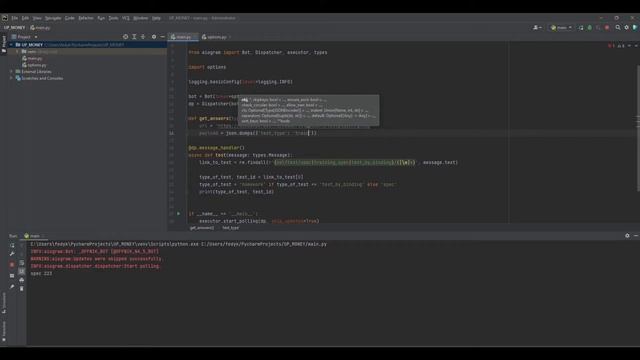Click the warnings indicator in editor corner
Image resolution: width=640 pixels, height=360 pixels.
(620, 46)
